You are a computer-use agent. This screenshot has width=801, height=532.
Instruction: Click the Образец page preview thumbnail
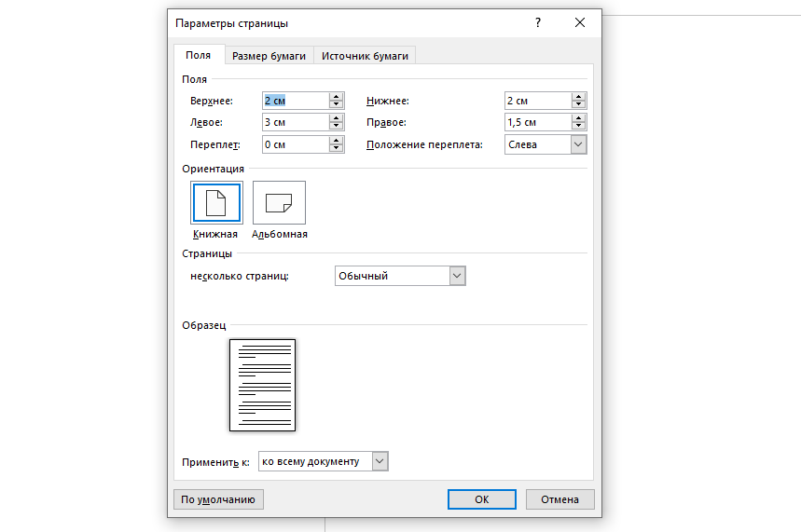click(262, 385)
